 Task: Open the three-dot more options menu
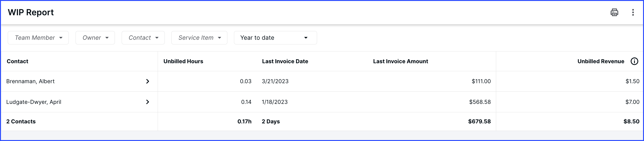click(633, 12)
